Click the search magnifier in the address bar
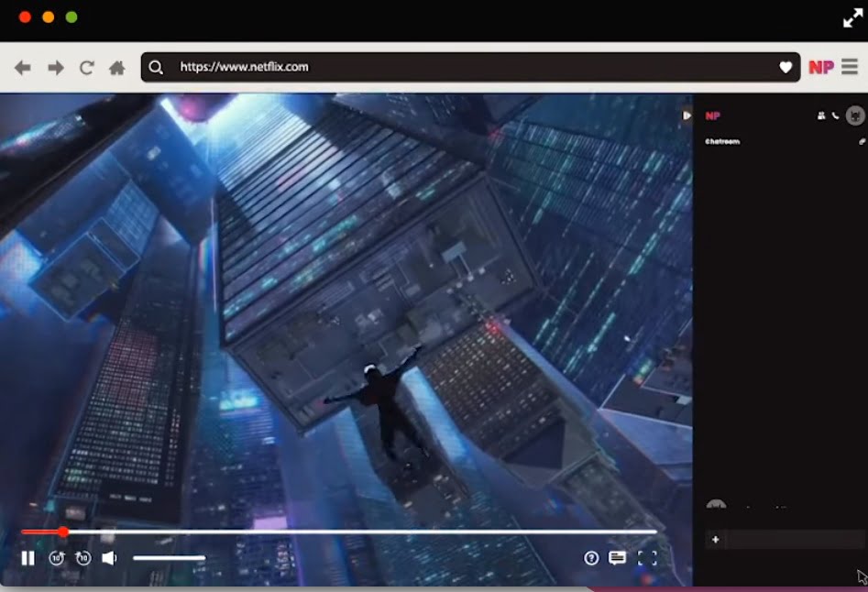 click(156, 67)
